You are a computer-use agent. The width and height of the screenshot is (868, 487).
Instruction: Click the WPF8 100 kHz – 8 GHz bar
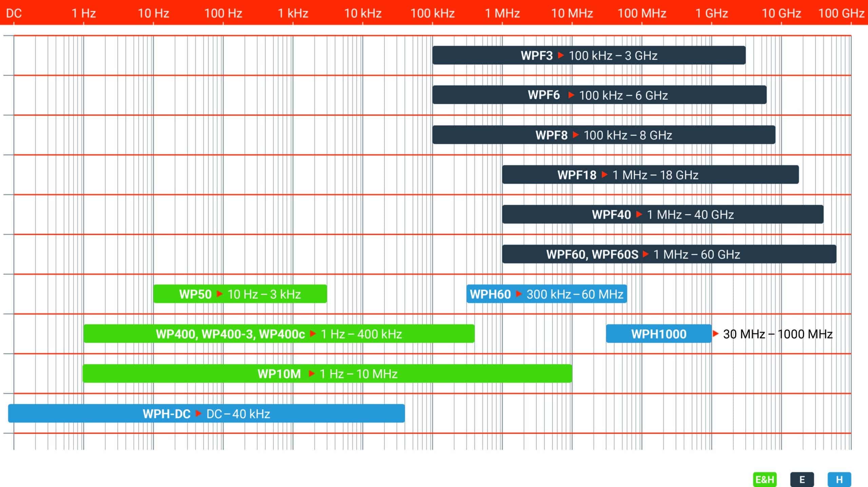coord(604,135)
